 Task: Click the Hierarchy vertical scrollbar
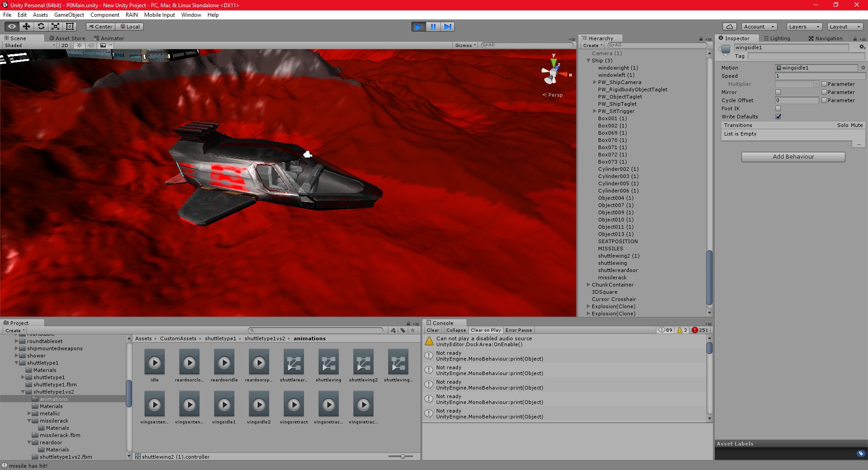709,277
